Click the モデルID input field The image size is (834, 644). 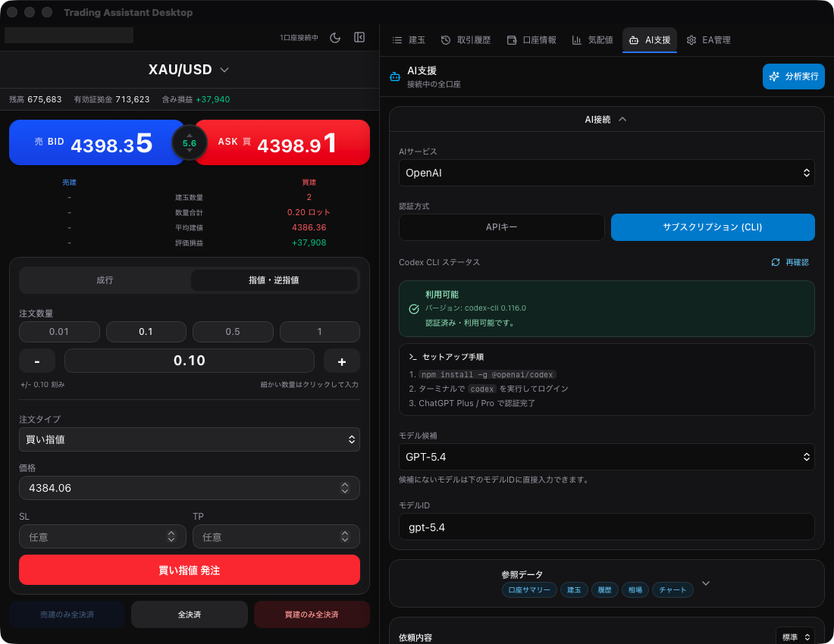coord(606,527)
